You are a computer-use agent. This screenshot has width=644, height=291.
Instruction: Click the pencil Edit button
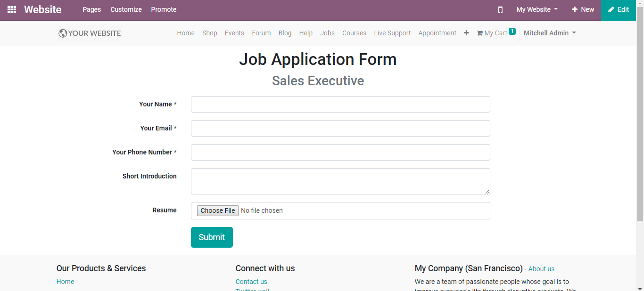coord(619,9)
